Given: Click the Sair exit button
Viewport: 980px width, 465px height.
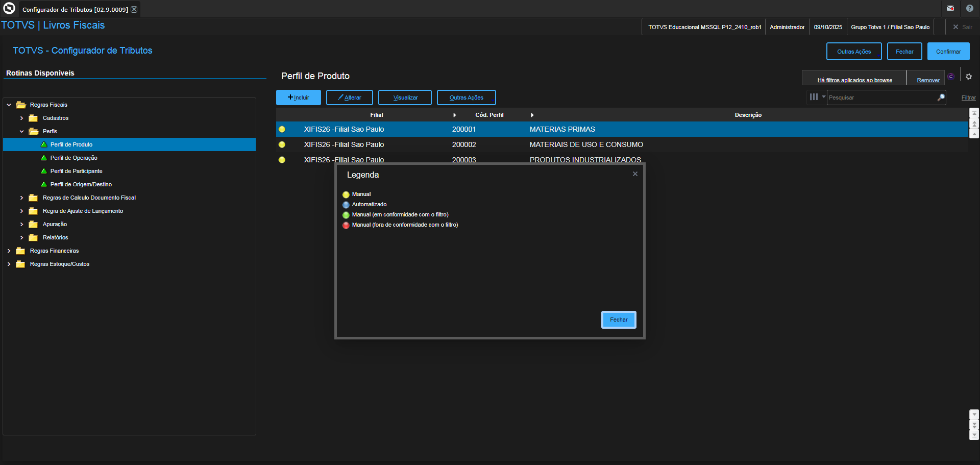Looking at the screenshot, I should (x=963, y=27).
